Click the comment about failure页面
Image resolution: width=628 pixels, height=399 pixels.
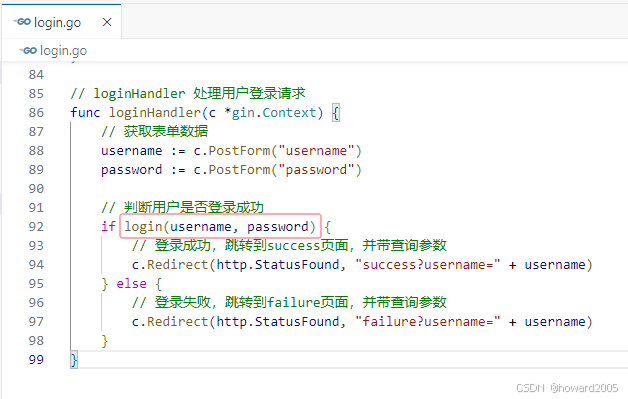[x=289, y=302]
